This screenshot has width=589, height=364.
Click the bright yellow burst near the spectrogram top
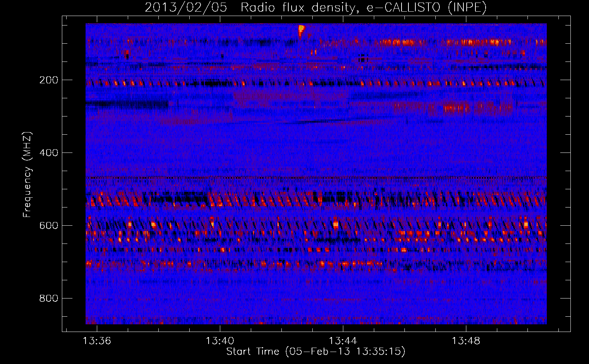point(301,30)
